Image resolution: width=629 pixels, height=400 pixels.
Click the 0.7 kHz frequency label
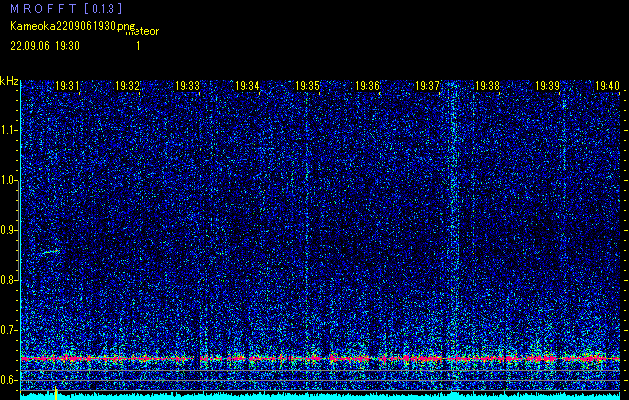click(x=9, y=330)
